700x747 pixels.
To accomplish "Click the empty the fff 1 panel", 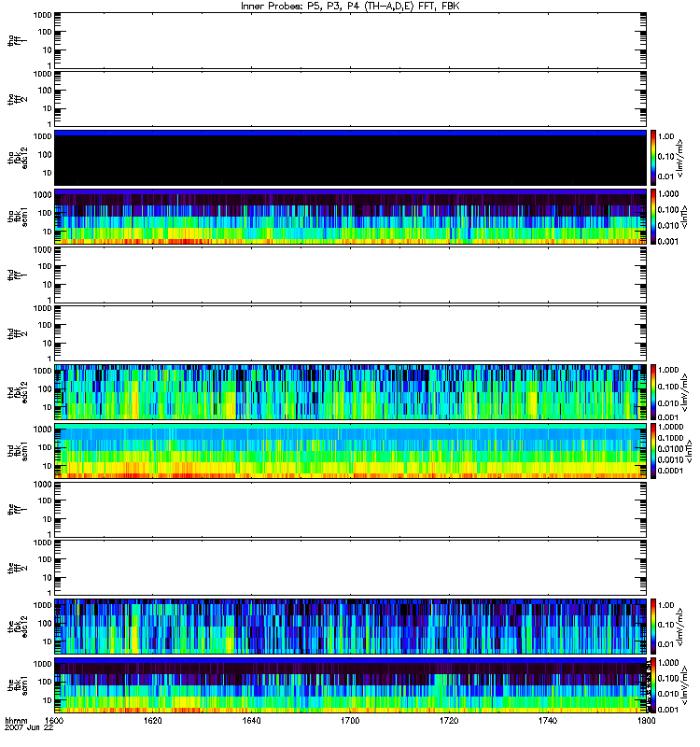I will (351, 509).
